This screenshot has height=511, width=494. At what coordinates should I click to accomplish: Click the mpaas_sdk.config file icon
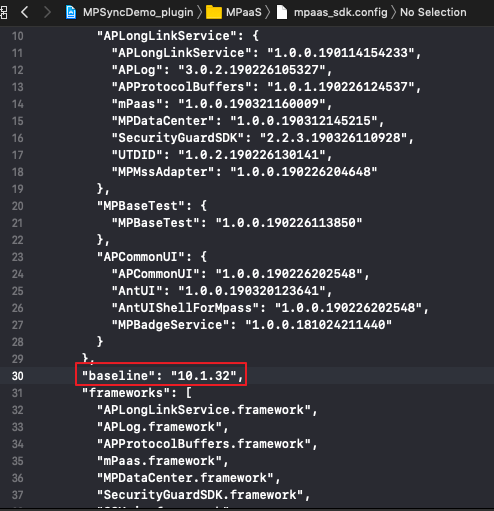pos(282,12)
